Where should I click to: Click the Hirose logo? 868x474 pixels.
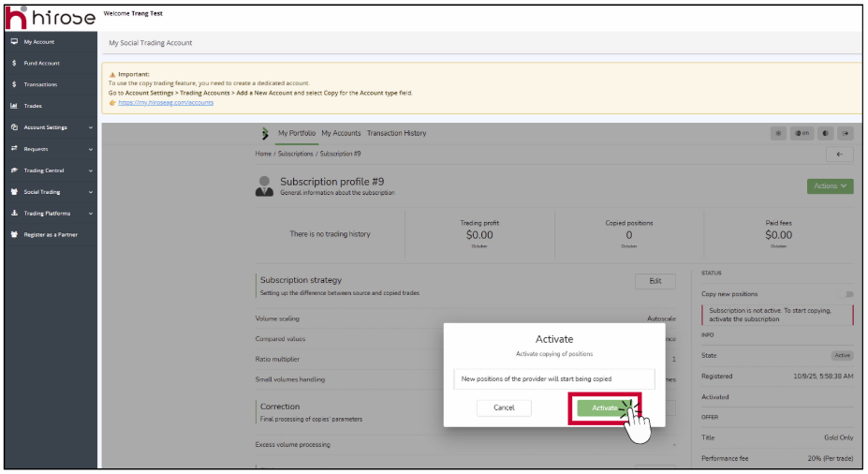(51, 18)
